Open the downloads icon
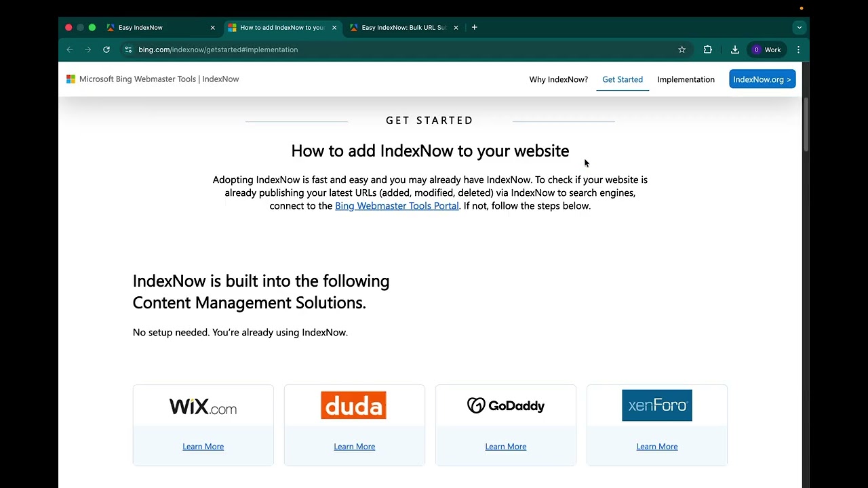This screenshot has width=868, height=488. click(735, 49)
